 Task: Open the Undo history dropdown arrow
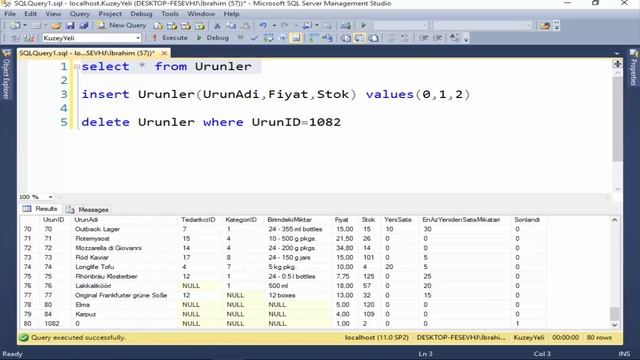point(274,25)
